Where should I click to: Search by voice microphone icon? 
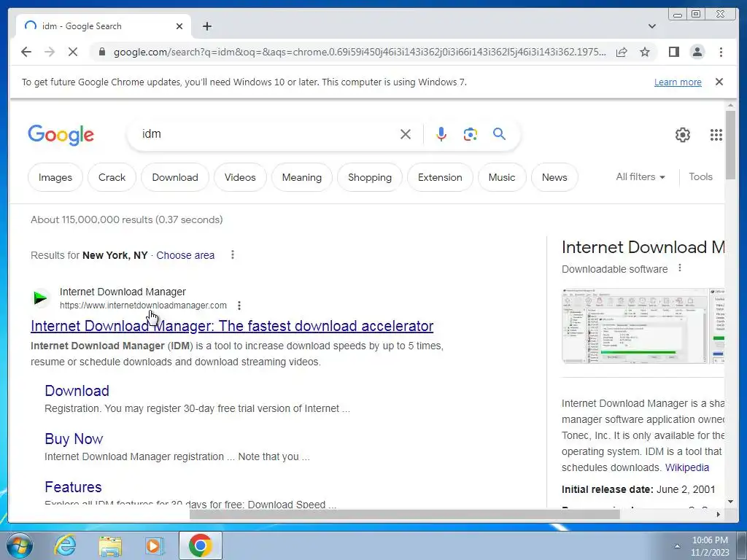[441, 134]
